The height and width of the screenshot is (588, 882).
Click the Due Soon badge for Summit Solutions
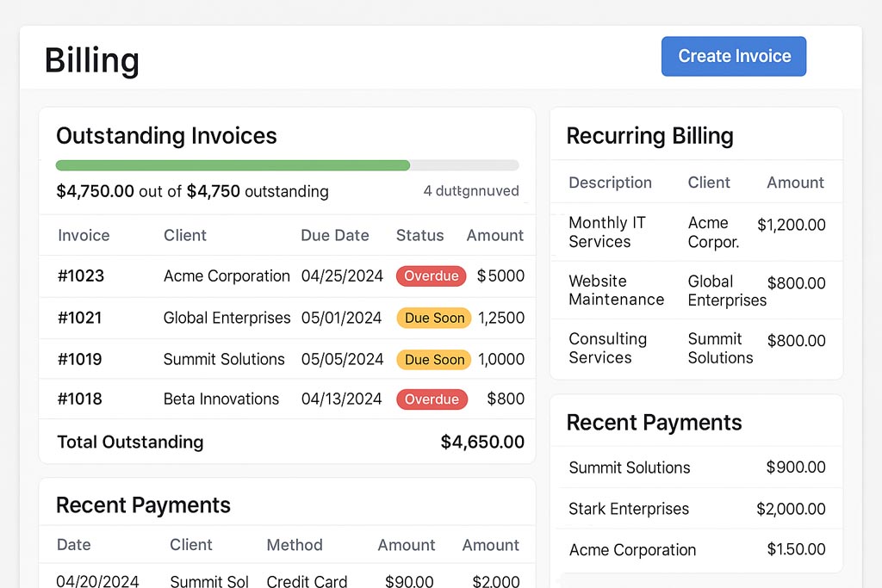click(434, 359)
